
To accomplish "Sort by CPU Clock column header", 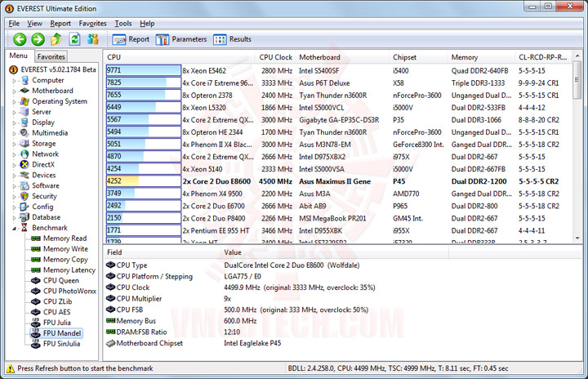I will (x=276, y=57).
